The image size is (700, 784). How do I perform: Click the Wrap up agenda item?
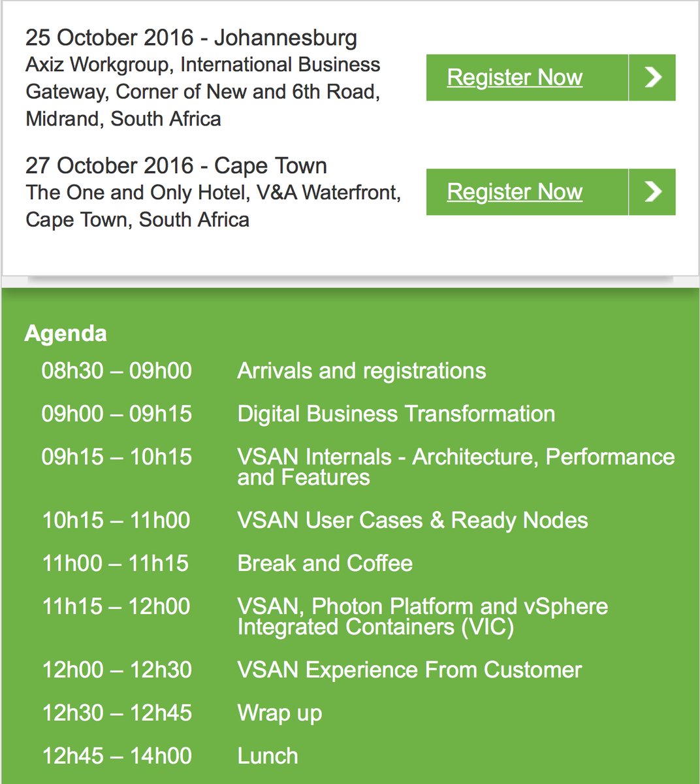[279, 713]
